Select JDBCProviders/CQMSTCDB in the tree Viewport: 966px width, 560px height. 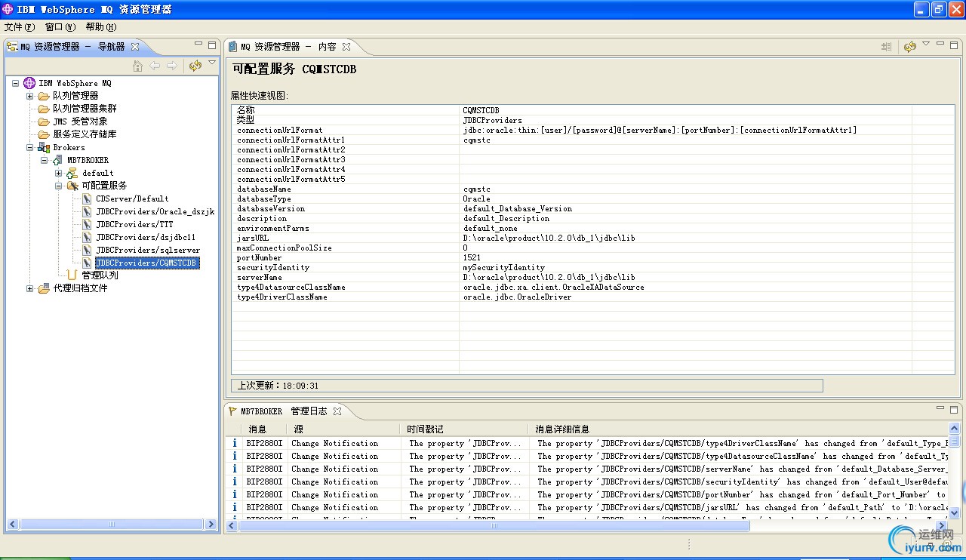(x=146, y=263)
